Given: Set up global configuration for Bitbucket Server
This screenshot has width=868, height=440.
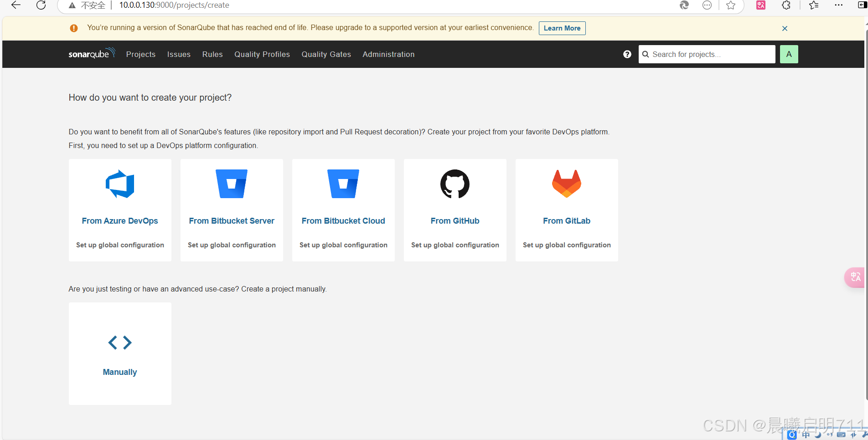Looking at the screenshot, I should point(232,245).
